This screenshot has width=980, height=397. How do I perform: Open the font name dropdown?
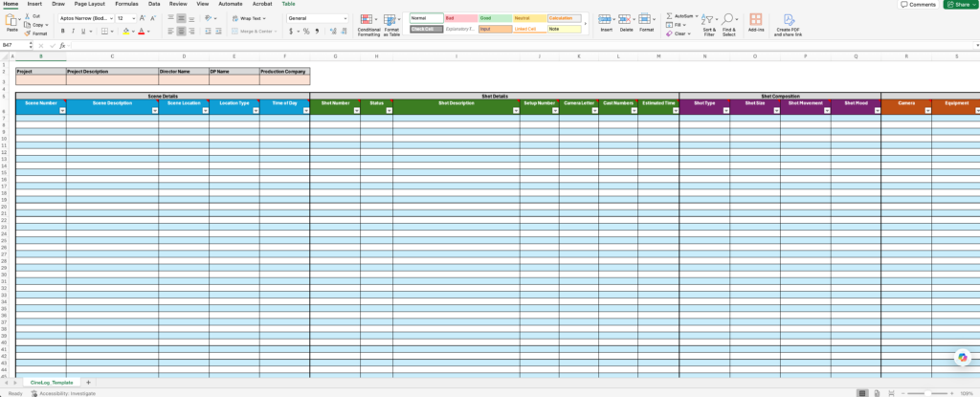(x=111, y=19)
